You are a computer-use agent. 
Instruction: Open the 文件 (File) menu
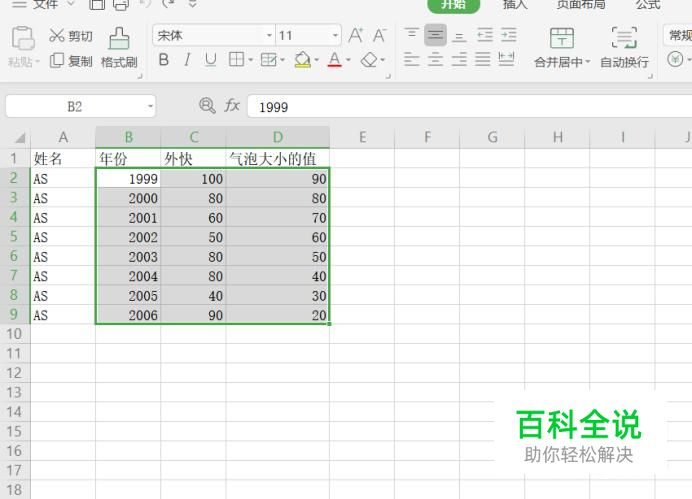click(x=45, y=4)
